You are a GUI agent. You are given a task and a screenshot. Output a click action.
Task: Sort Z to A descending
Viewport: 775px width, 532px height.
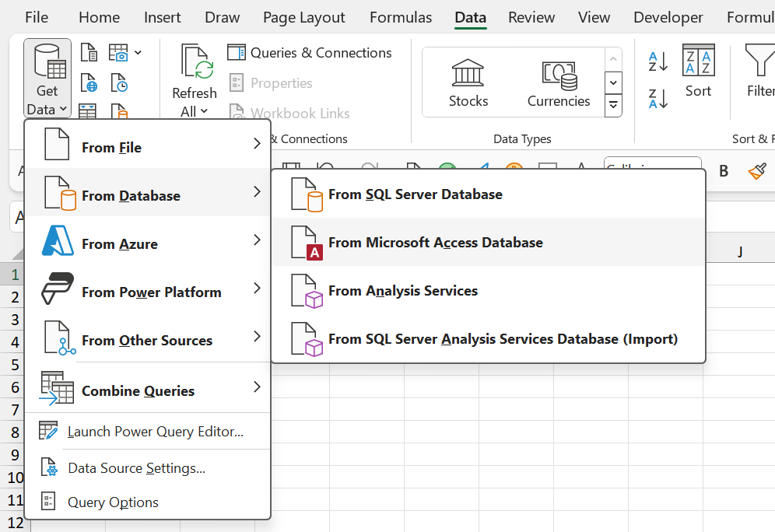[x=658, y=99]
